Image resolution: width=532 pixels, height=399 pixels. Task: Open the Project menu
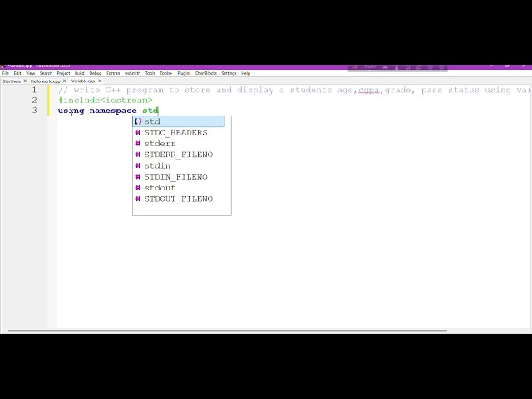63,73
